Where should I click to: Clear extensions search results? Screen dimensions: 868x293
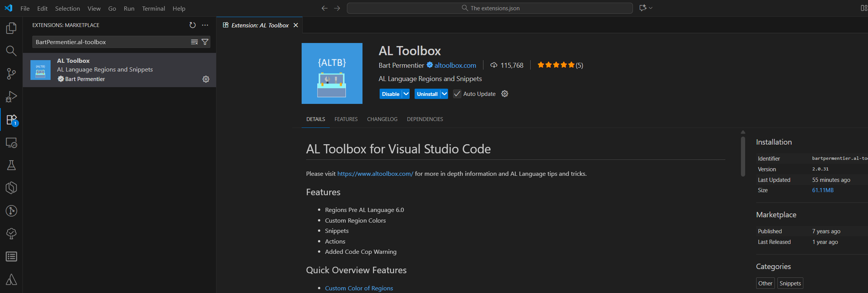click(x=194, y=42)
